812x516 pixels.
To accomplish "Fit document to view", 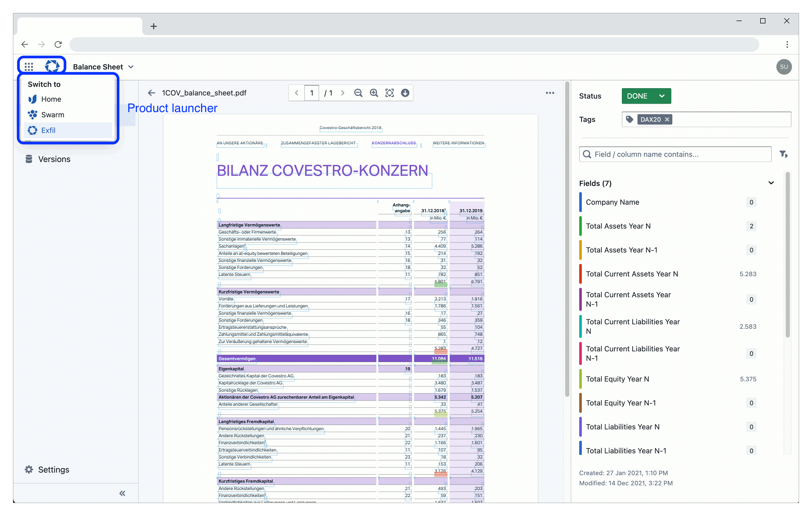I will point(389,93).
